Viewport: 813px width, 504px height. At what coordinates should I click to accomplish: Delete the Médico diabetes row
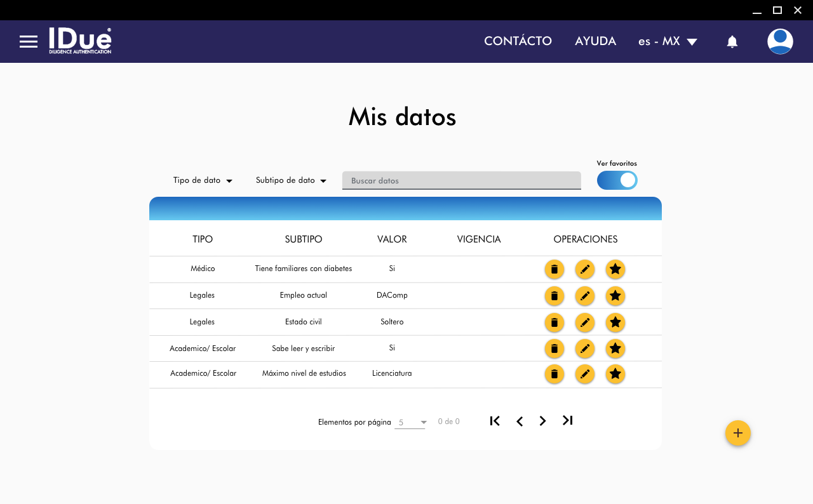[554, 269]
